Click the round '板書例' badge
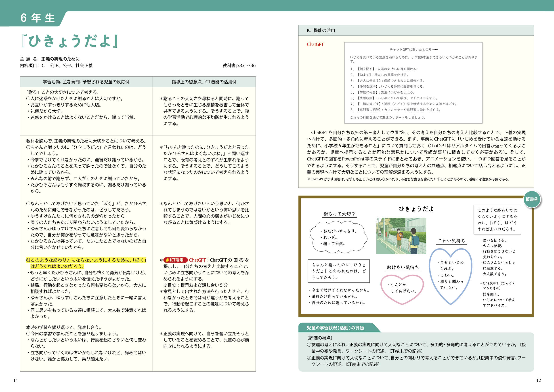The height and width of the screenshot is (392, 554). 532,199
